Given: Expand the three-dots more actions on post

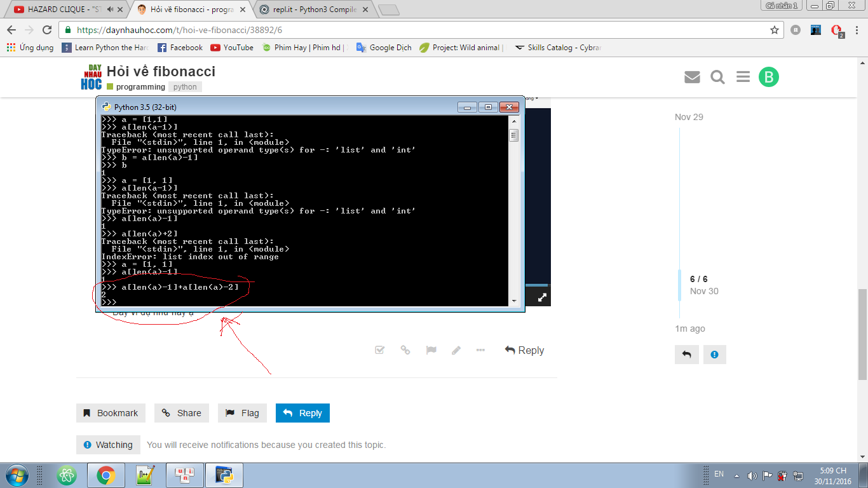Looking at the screenshot, I should [x=480, y=350].
